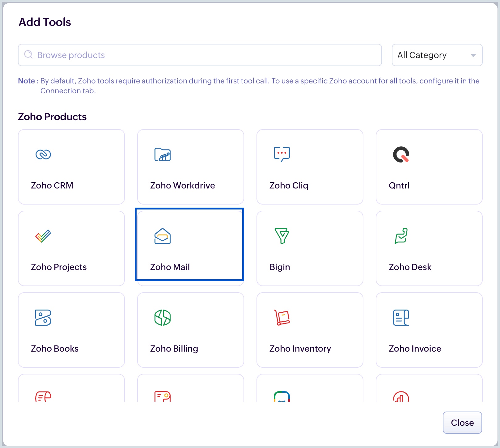Select the Bigin label
The image size is (500, 448).
point(280,267)
